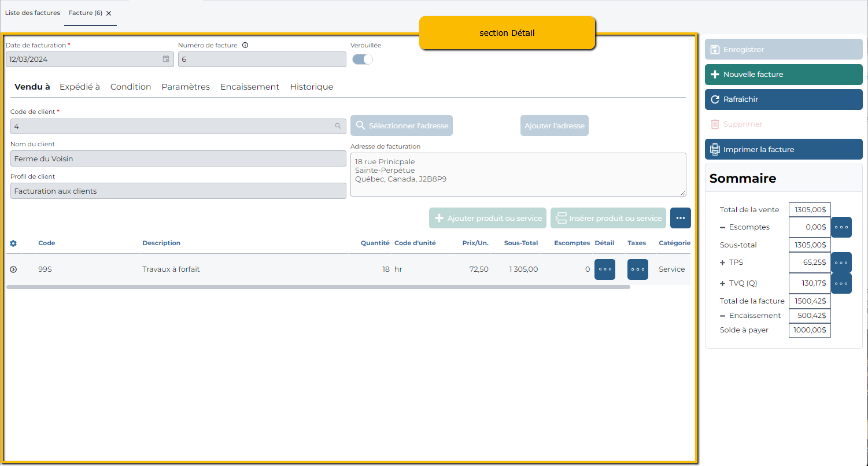868x466 pixels.
Task: Expand the TVQ (Q) plus sign
Action: 722,283
